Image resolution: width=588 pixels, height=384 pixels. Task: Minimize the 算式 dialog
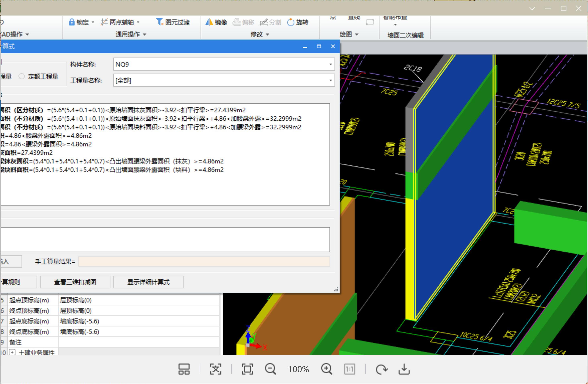click(305, 47)
